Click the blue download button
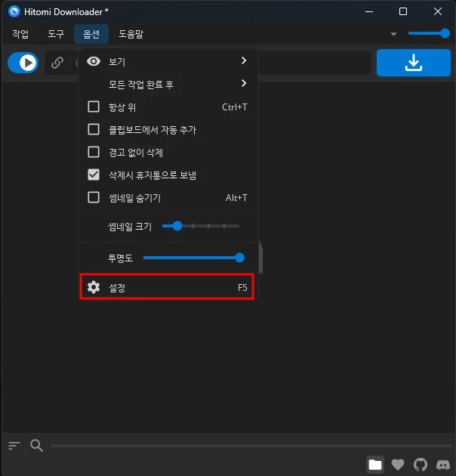Image resolution: width=456 pixels, height=476 pixels. (414, 63)
